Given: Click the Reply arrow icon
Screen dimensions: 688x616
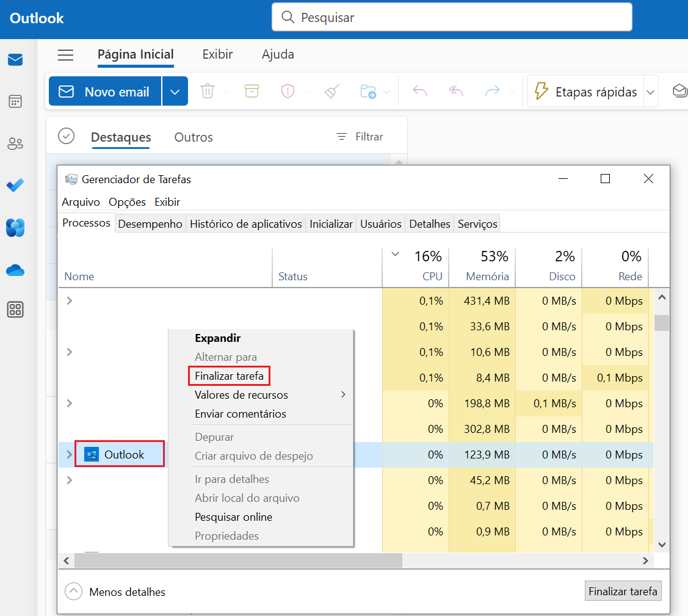Looking at the screenshot, I should pos(420,91).
